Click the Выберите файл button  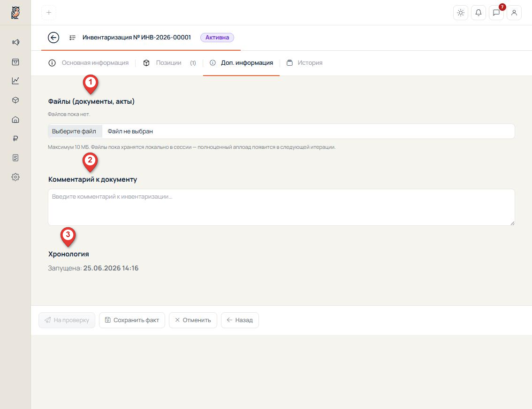click(x=75, y=131)
